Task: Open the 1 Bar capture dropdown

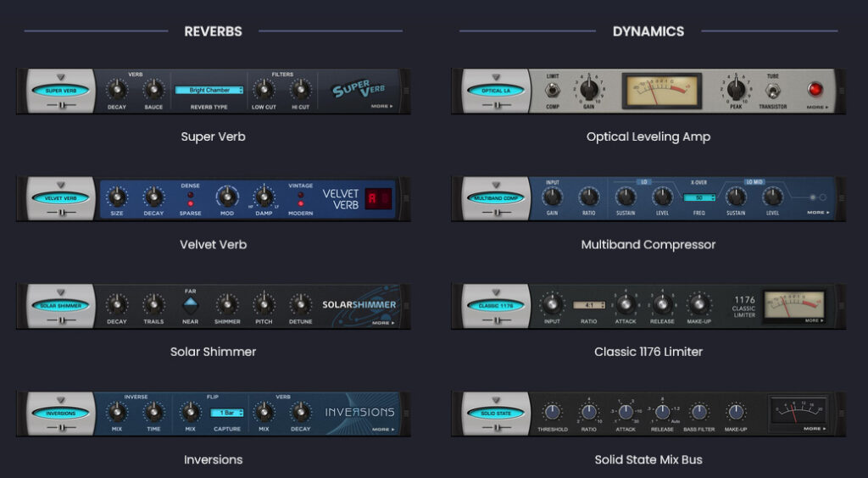Action: click(226, 413)
